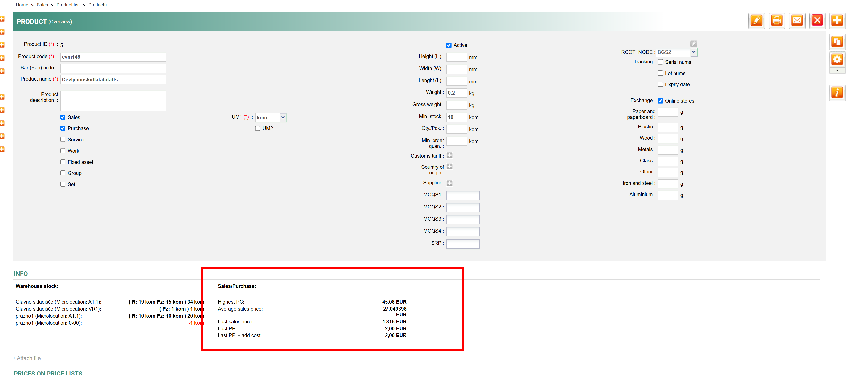This screenshot has width=868, height=375.
Task: Expand arrow below the gear icon
Action: tap(837, 70)
